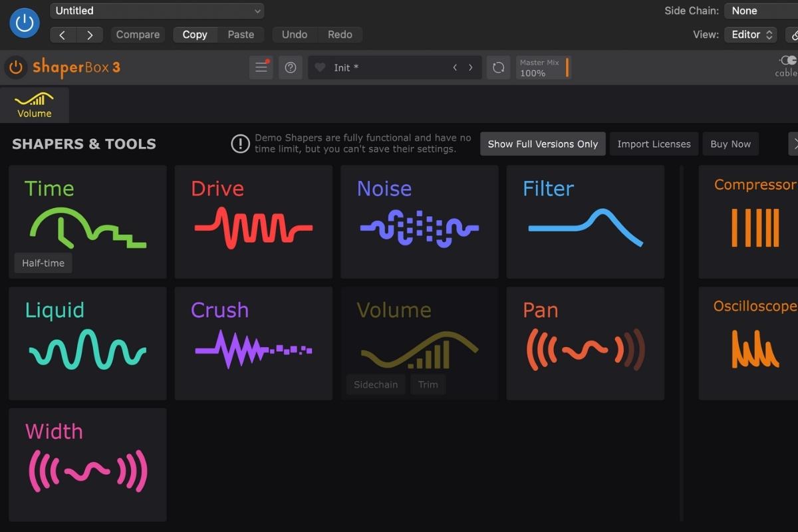Image resolution: width=798 pixels, height=532 pixels.
Task: Click the scrollbar beside shaper grid
Action: pyautogui.click(x=681, y=343)
